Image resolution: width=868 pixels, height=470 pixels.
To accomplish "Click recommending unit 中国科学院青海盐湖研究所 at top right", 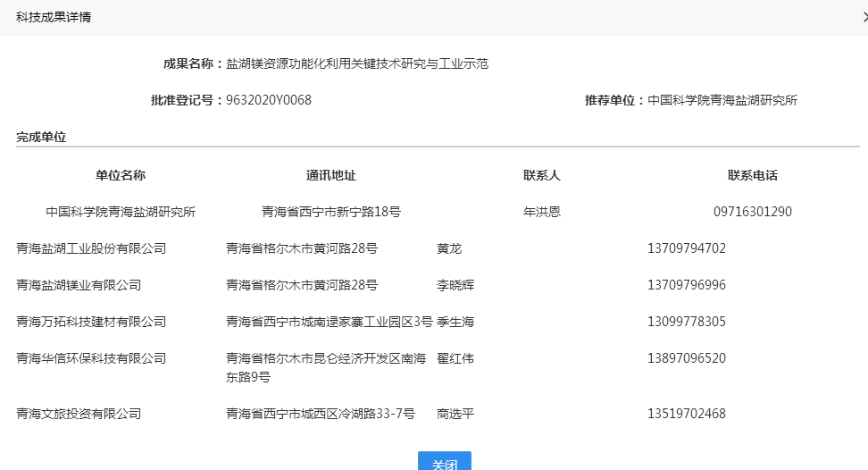I will pyautogui.click(x=722, y=100).
